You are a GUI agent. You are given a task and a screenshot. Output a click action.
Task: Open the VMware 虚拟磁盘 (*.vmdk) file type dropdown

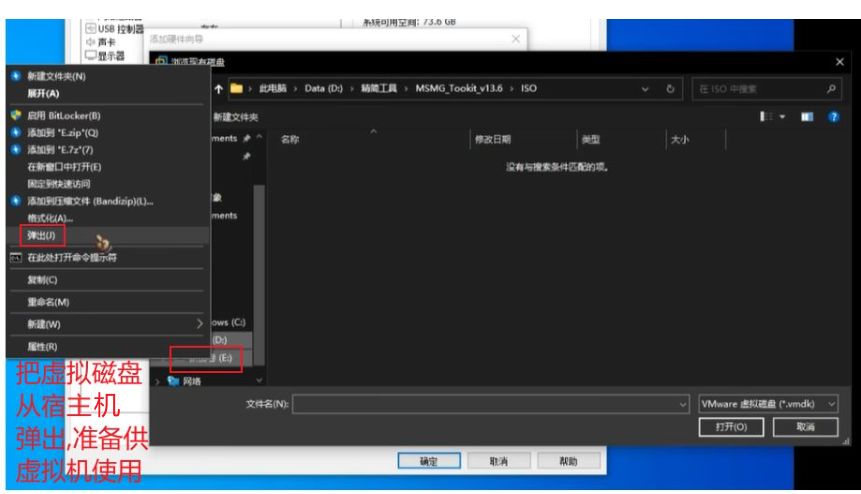point(767,403)
